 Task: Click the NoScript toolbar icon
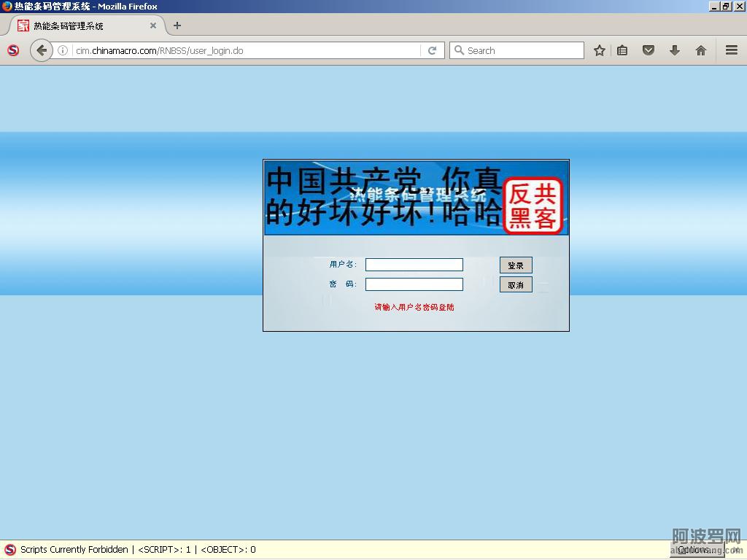coord(13,50)
